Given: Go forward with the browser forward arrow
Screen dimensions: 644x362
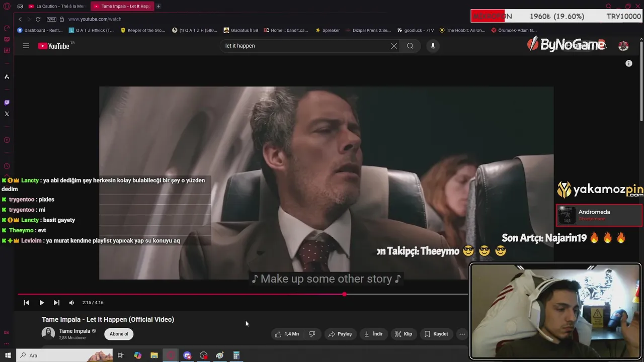Looking at the screenshot, I should [x=29, y=19].
